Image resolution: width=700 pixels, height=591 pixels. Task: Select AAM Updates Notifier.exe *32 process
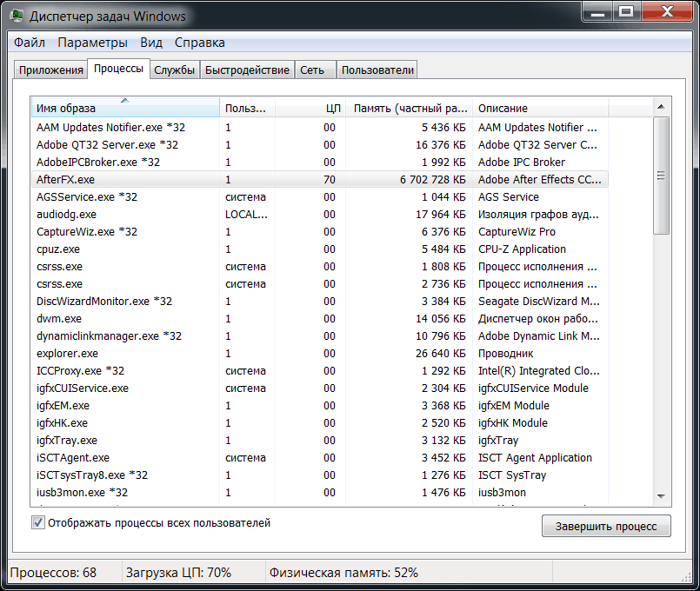(320, 128)
